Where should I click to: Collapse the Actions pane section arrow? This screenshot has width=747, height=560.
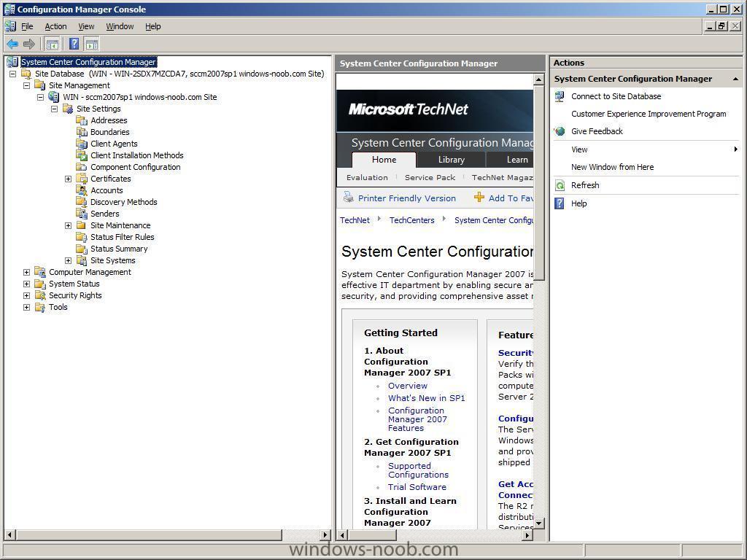tap(735, 79)
